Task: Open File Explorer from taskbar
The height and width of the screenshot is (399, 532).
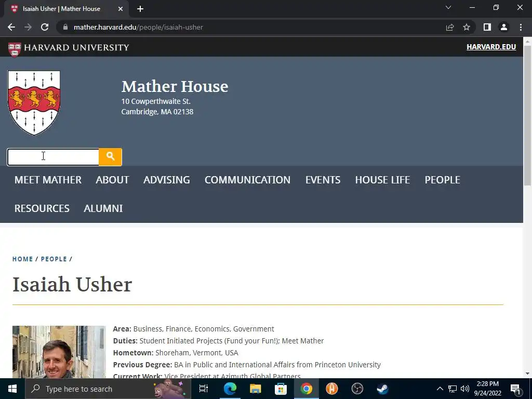Action: [x=255, y=389]
